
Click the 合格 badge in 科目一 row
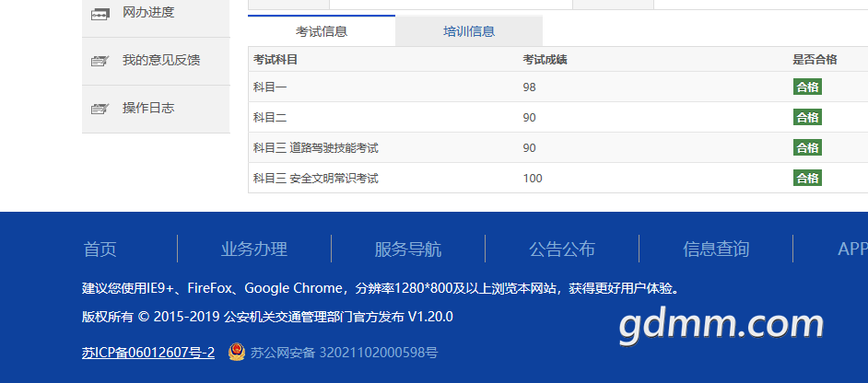[807, 87]
